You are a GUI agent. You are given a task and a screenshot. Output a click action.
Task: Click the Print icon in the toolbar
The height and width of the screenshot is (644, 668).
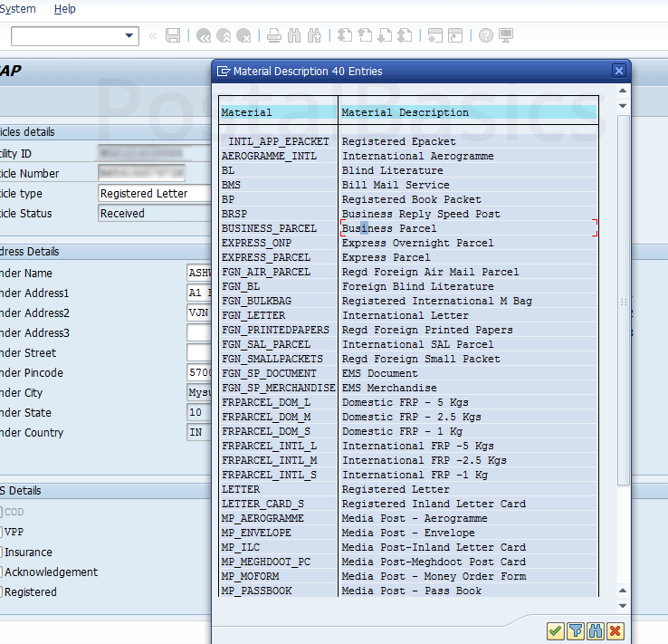273,35
